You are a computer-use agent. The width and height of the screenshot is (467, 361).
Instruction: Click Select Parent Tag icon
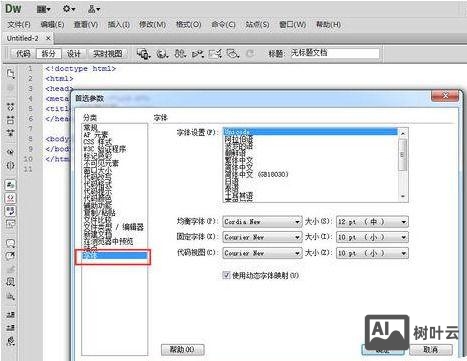click(10, 152)
